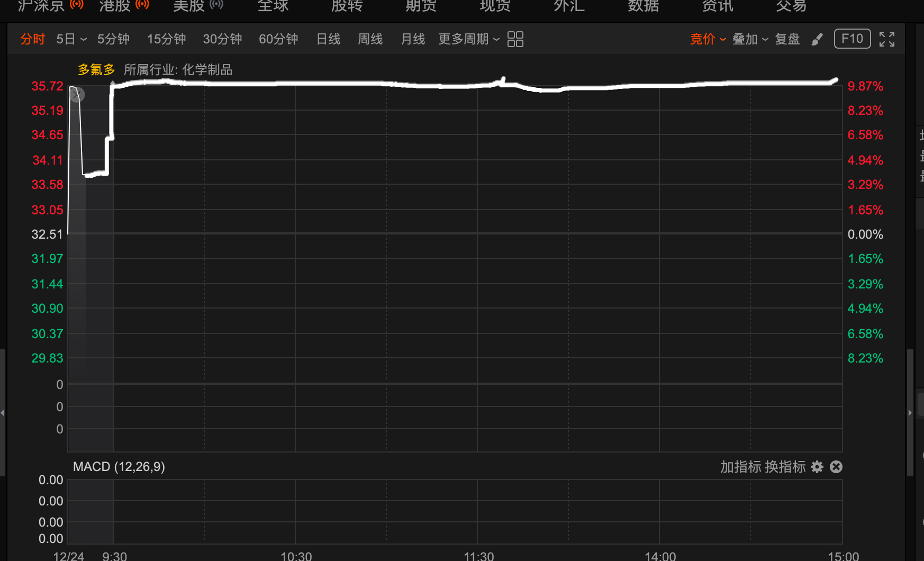
Task: Open the 交易 trading menu
Action: pyautogui.click(x=792, y=5)
